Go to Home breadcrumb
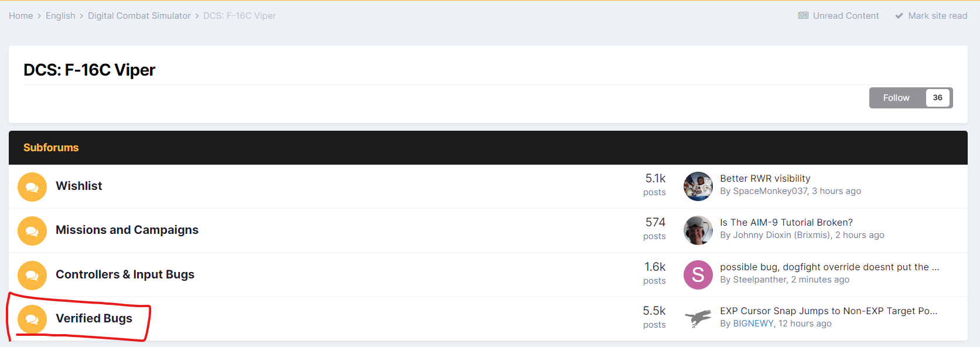Viewport: 980px width, 347px height. point(21,16)
